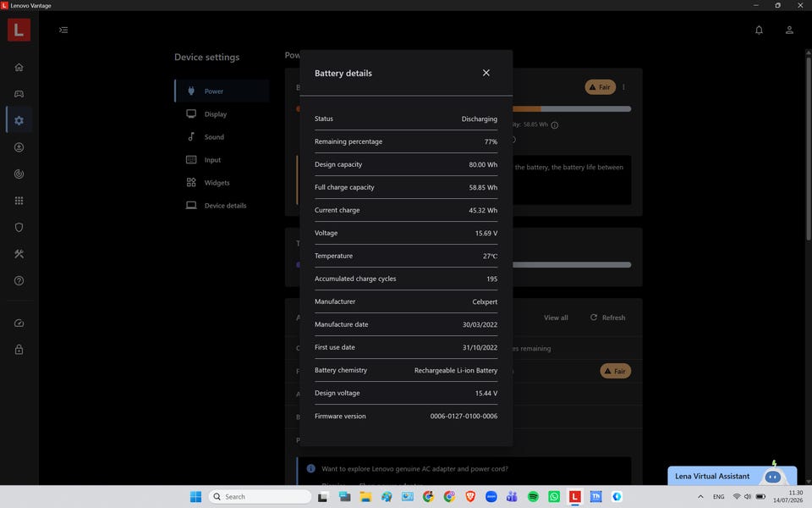Viewport: 812px width, 508px height.
Task: Close the Battery details dialog
Action: pyautogui.click(x=486, y=73)
